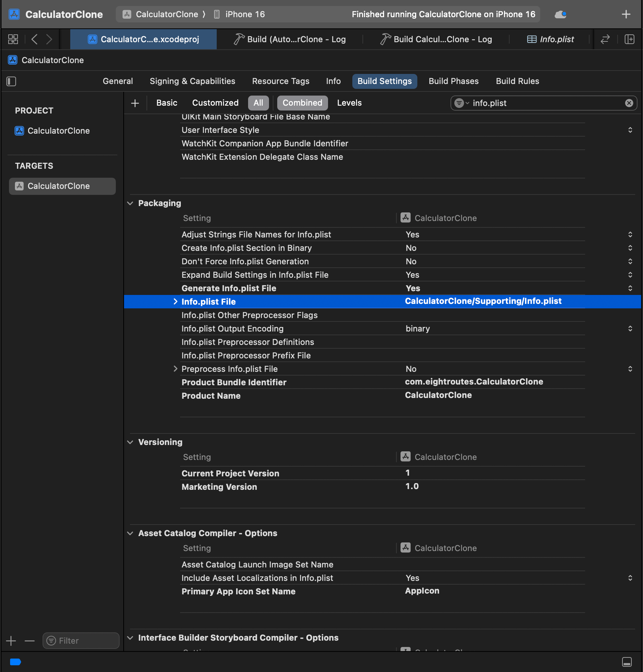Toggle the targets list sidebar icon

(11, 81)
